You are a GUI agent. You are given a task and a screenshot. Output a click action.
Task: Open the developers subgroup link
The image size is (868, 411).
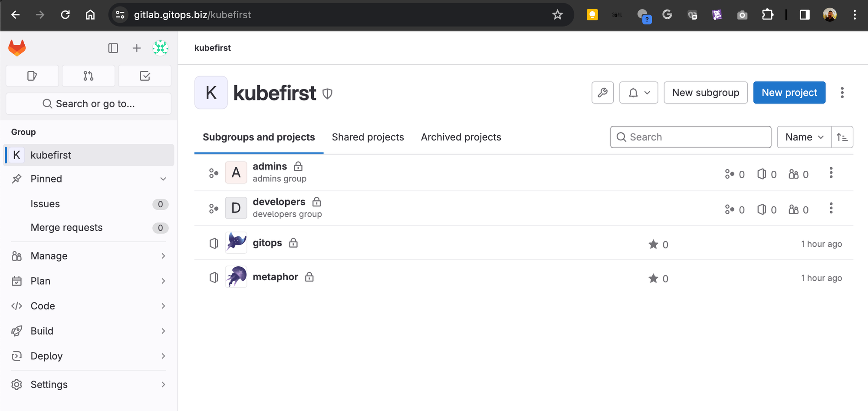(x=279, y=202)
